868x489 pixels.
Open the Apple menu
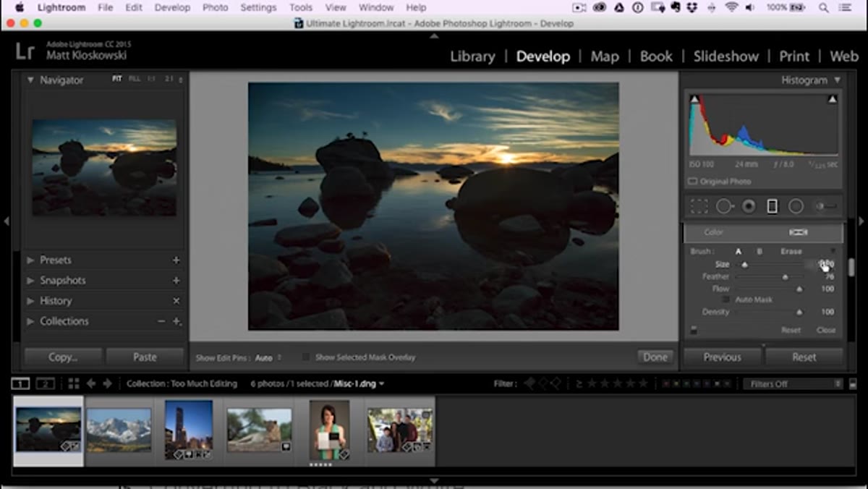20,7
